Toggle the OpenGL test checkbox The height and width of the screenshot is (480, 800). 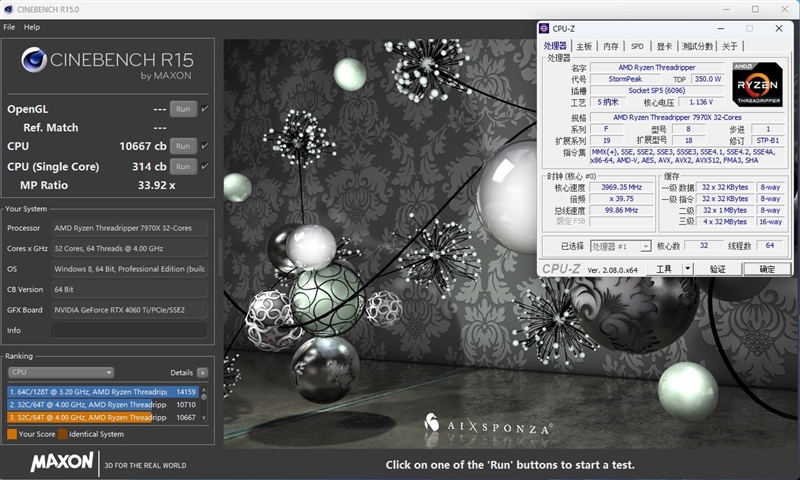pos(205,109)
